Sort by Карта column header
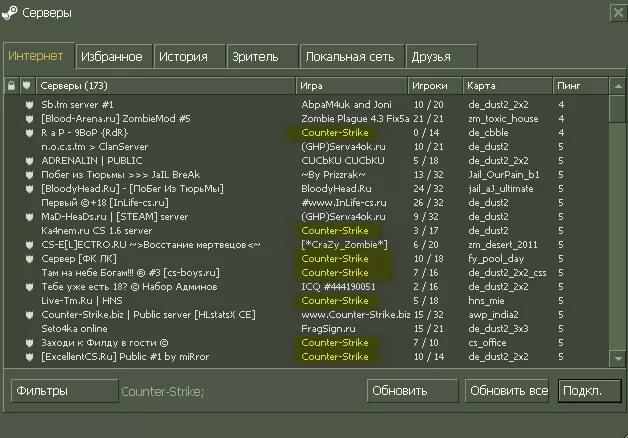 pyautogui.click(x=507, y=86)
